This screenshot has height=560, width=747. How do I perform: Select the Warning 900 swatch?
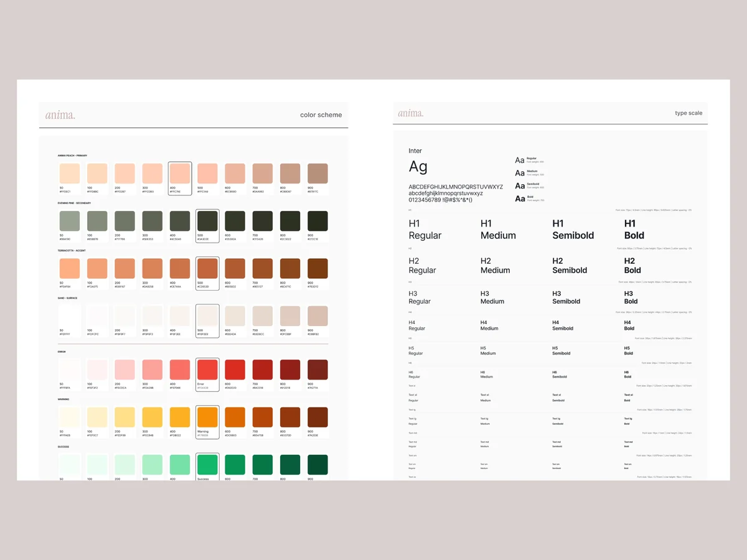(x=317, y=417)
